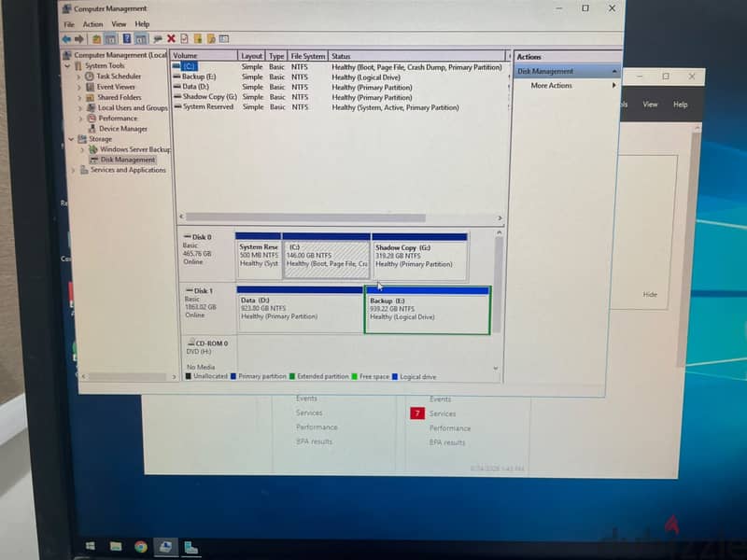747x560 pixels.
Task: Sort by the Volume column header
Action: click(204, 56)
